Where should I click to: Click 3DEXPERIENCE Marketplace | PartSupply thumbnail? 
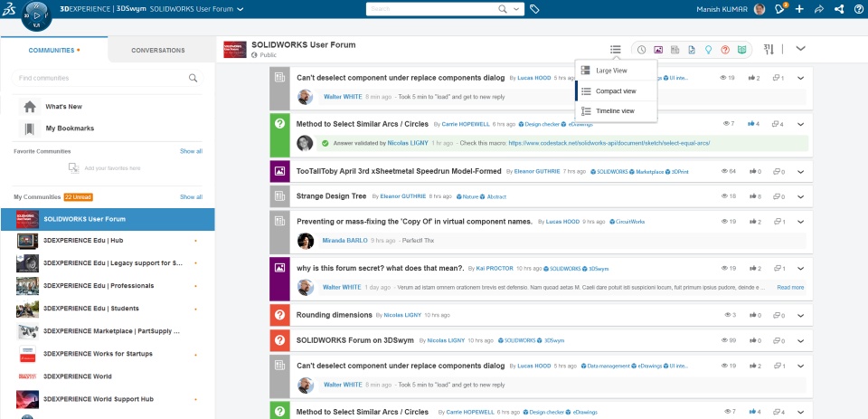click(x=28, y=331)
